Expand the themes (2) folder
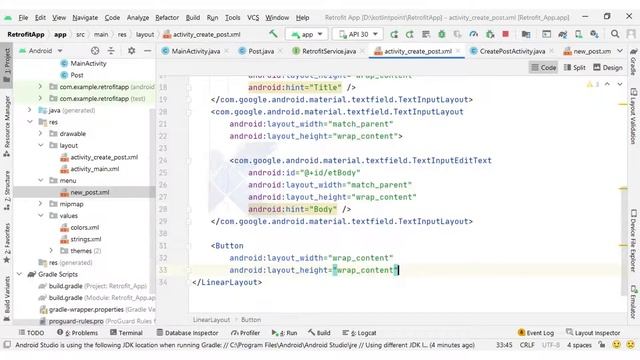This screenshot has width=640, height=360. pos(51,251)
